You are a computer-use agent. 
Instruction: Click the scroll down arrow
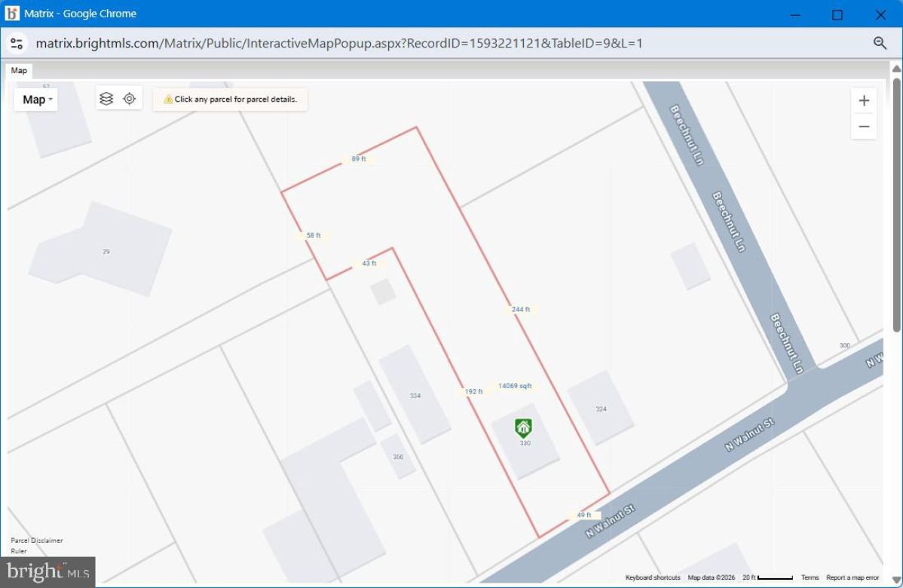897,580
